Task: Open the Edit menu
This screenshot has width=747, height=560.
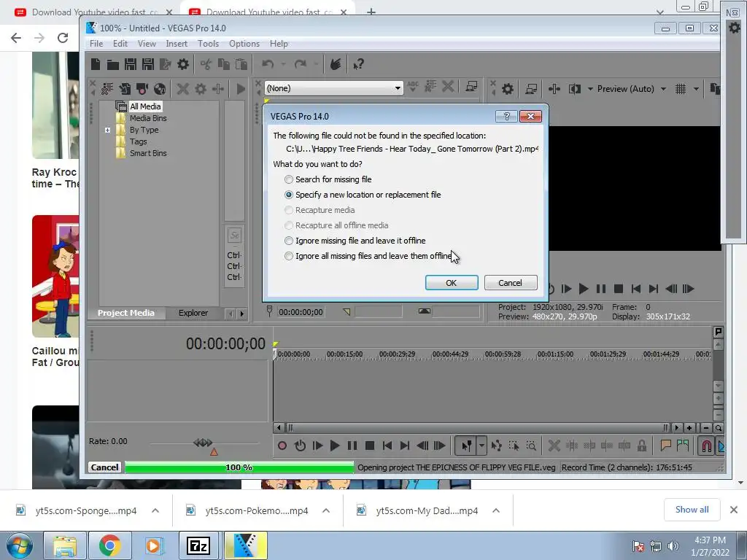Action: click(x=120, y=43)
